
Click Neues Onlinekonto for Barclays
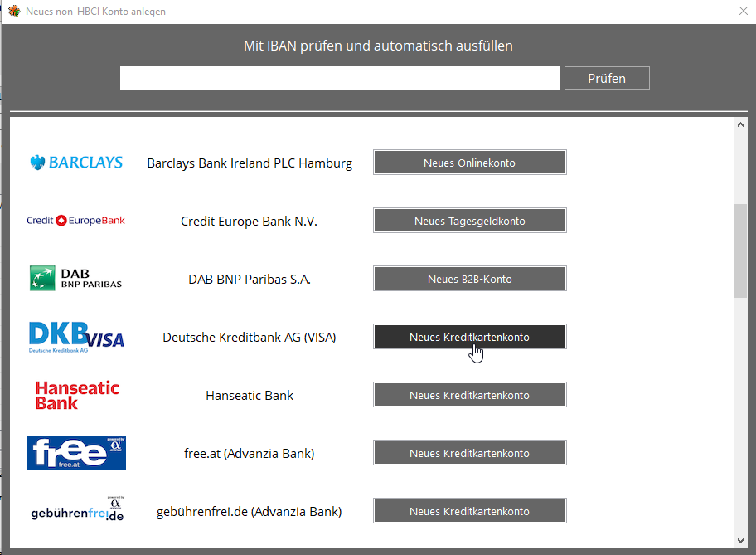pos(470,163)
